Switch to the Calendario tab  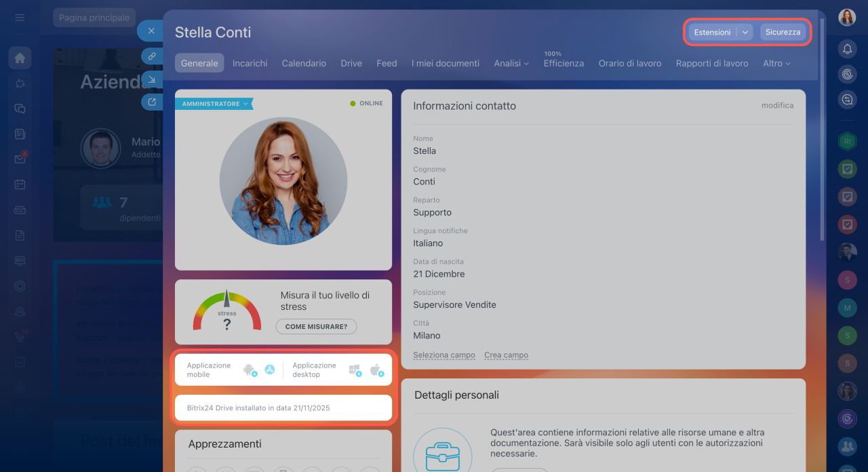click(304, 63)
